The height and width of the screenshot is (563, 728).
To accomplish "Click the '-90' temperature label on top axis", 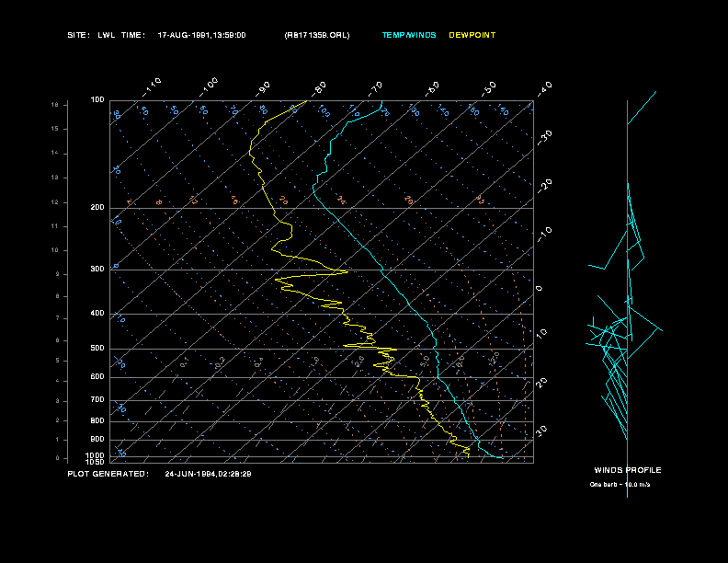I will [x=263, y=89].
